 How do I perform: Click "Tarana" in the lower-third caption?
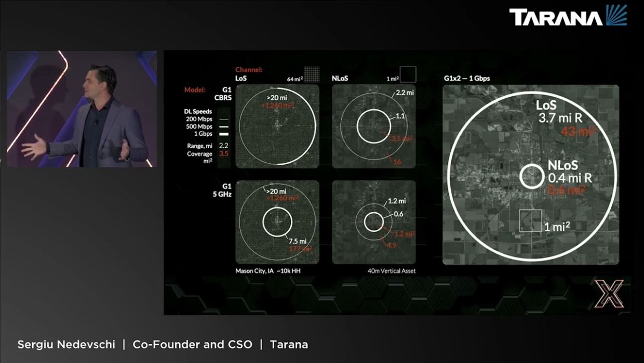[289, 344]
